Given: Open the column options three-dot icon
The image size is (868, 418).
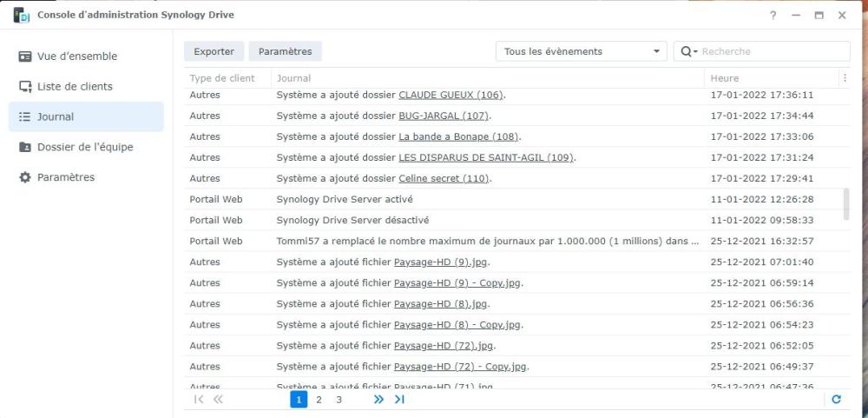Looking at the screenshot, I should point(845,78).
